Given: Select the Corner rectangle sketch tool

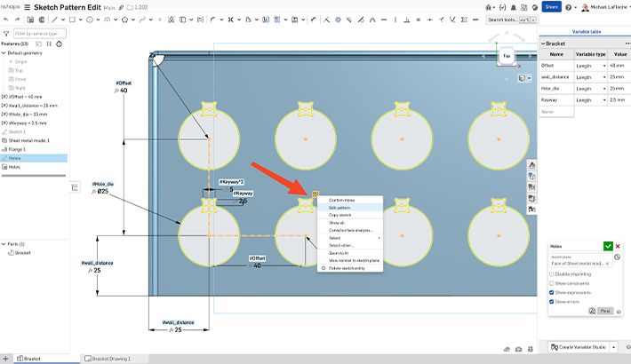Looking at the screenshot, I should point(72,20).
